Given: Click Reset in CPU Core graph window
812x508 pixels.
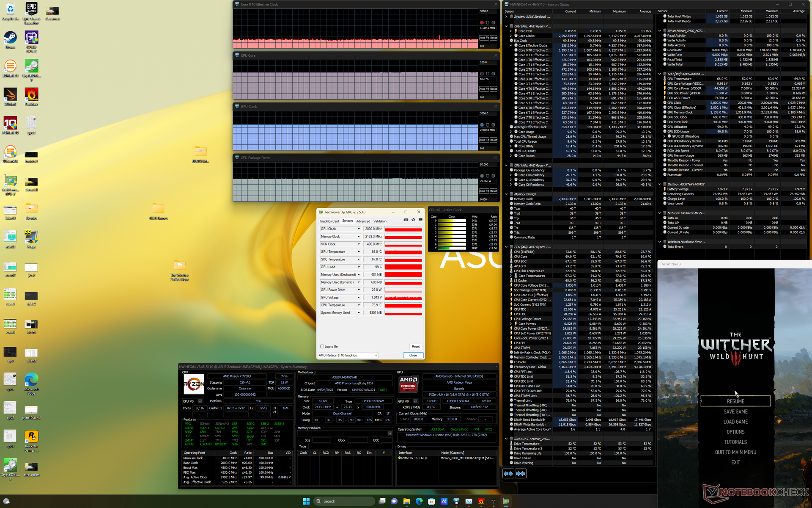Looking at the screenshot, I should (494, 89).
